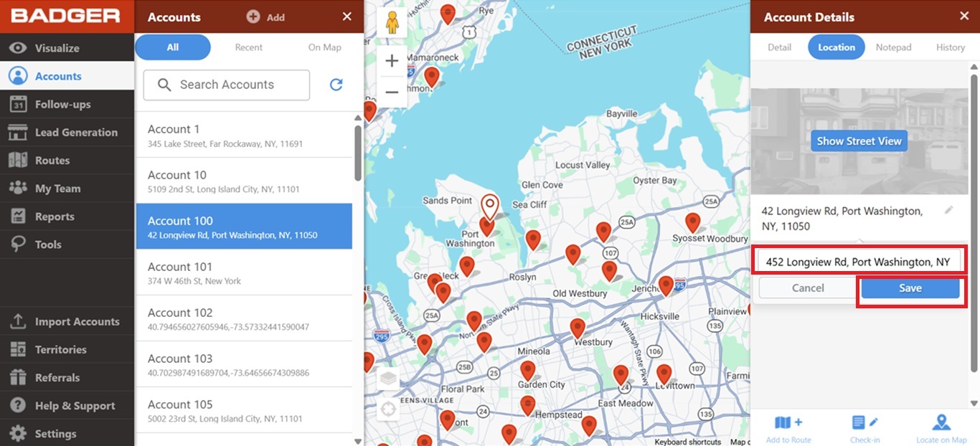
Task: Cancel the address edit
Action: tap(808, 288)
